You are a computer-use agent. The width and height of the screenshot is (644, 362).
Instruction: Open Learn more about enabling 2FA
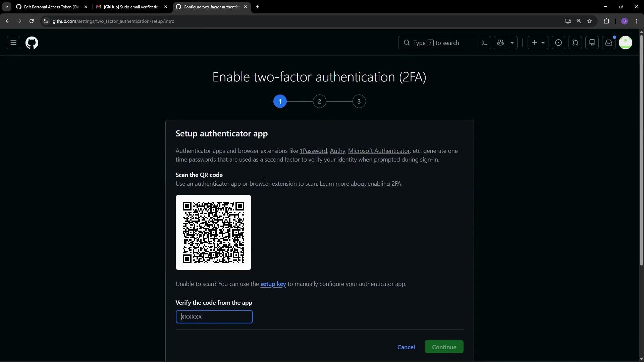click(361, 184)
